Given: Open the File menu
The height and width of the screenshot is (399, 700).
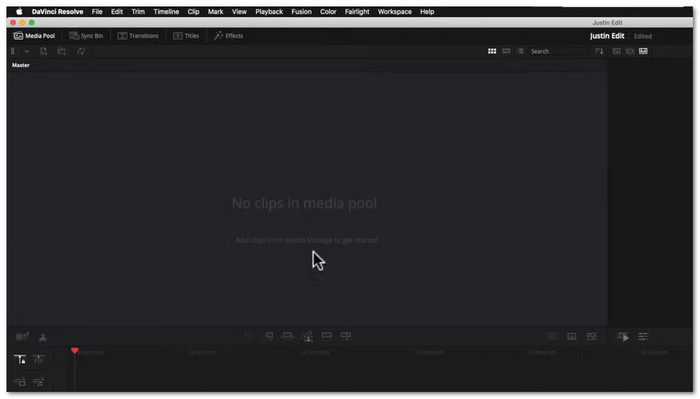Looking at the screenshot, I should (97, 12).
